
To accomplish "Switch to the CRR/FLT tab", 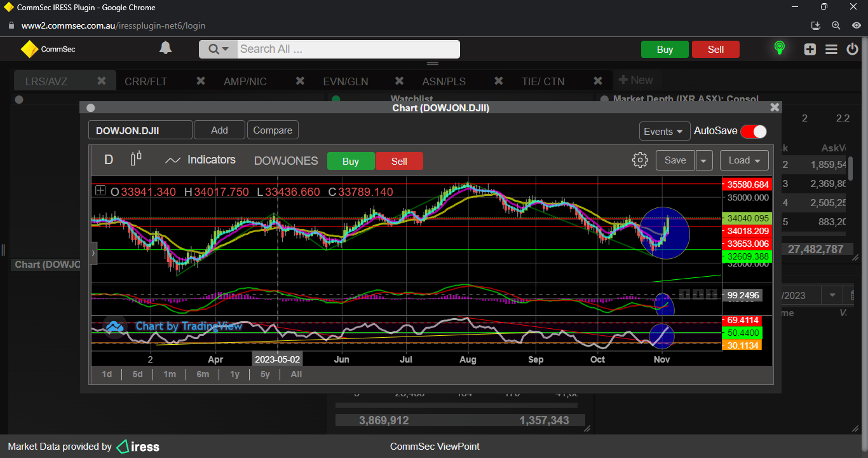I will tap(146, 81).
